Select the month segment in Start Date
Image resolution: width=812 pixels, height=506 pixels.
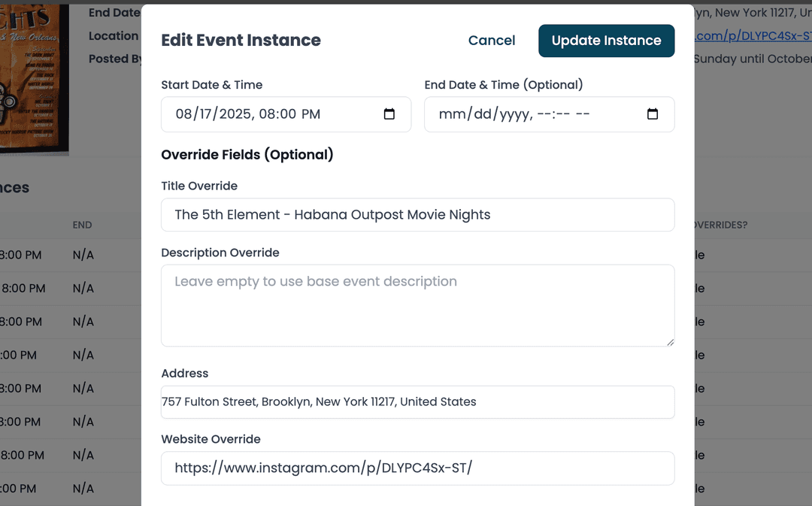click(x=183, y=114)
